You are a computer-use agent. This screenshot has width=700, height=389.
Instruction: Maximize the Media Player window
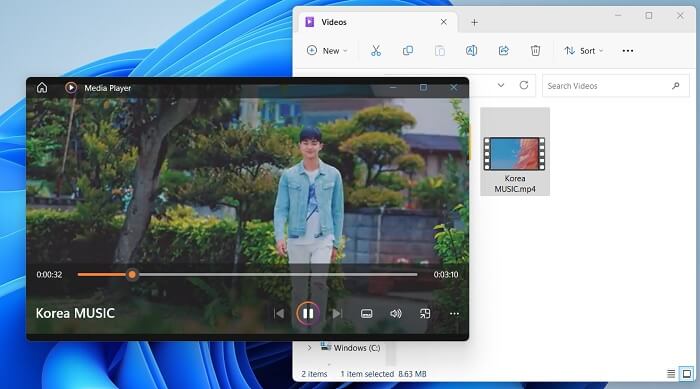[423, 88]
